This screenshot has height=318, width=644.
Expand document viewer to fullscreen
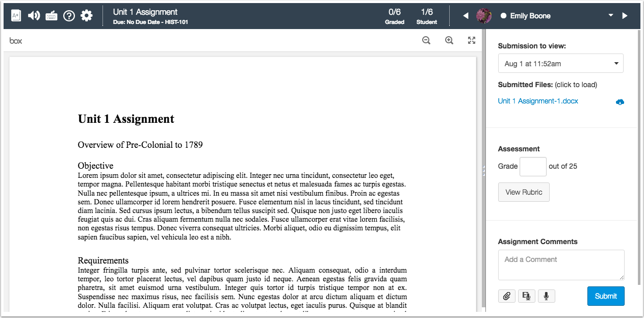coord(472,41)
